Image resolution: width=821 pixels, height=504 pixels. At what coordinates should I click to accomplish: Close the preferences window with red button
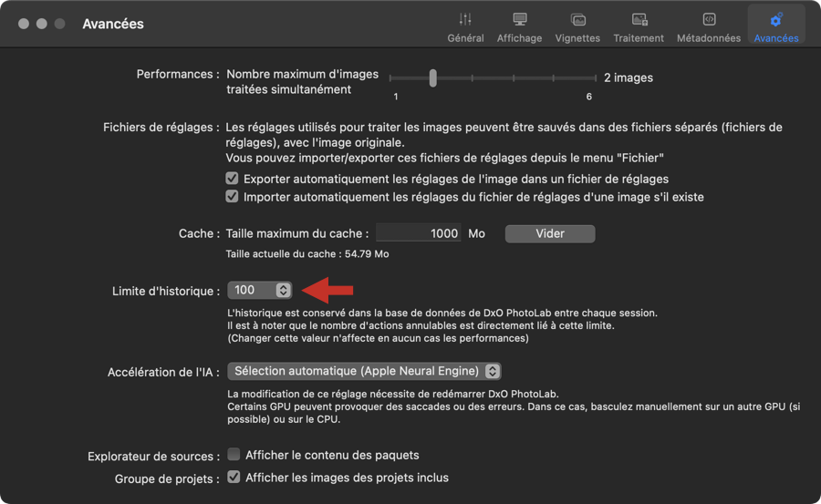pos(24,24)
